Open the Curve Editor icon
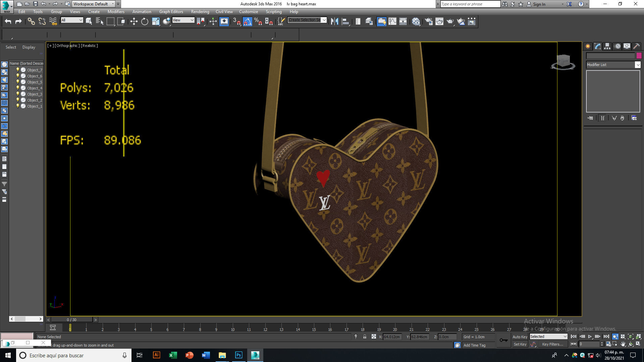 (x=392, y=21)
